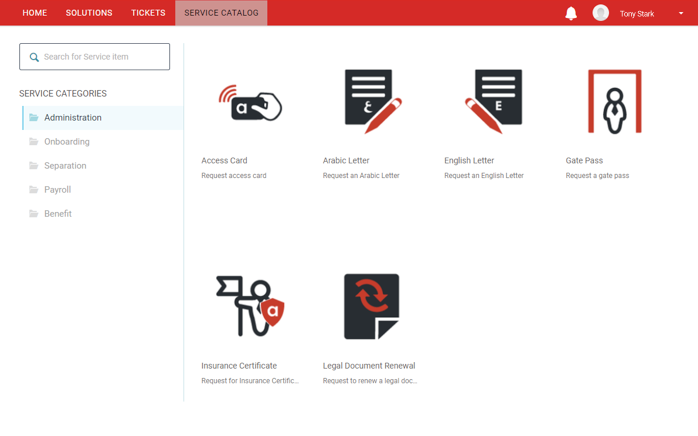The height and width of the screenshot is (436, 698).
Task: Go to the Home tab
Action: click(35, 13)
